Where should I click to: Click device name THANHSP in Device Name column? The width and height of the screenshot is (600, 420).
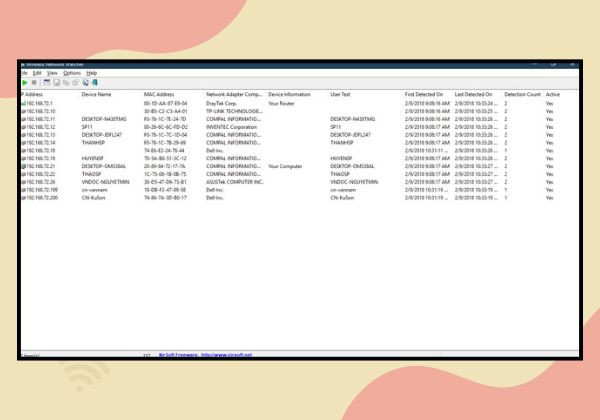pos(93,143)
